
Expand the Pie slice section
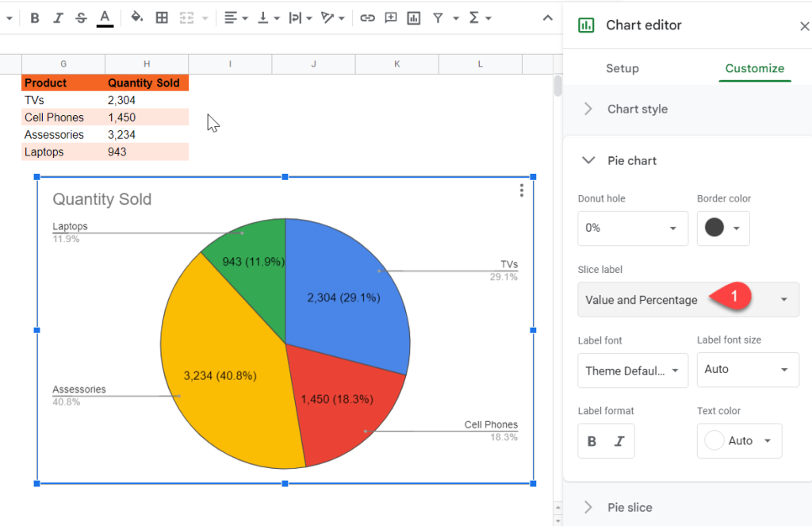click(588, 507)
